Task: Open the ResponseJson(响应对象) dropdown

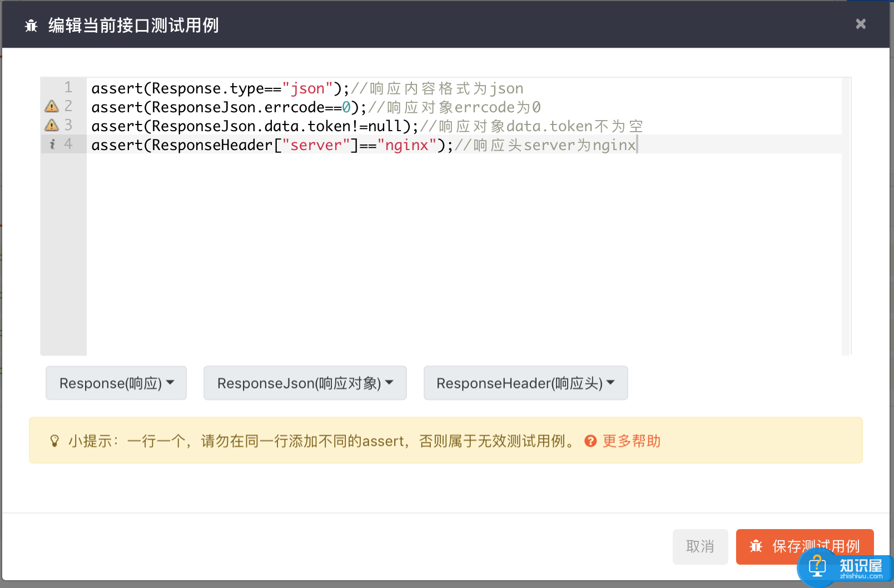Action: click(x=305, y=383)
